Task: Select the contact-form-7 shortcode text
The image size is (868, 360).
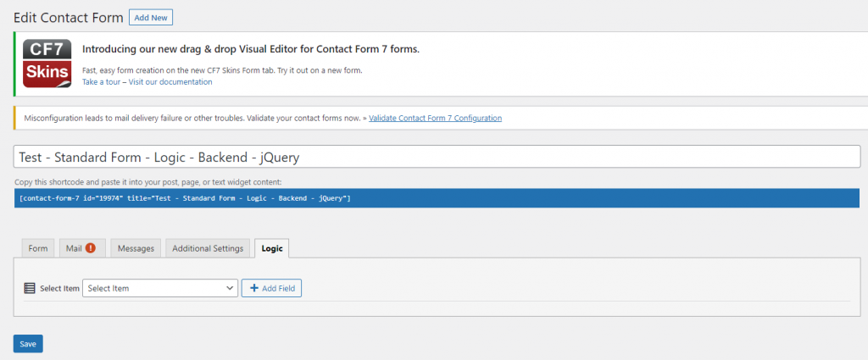Action: point(185,198)
